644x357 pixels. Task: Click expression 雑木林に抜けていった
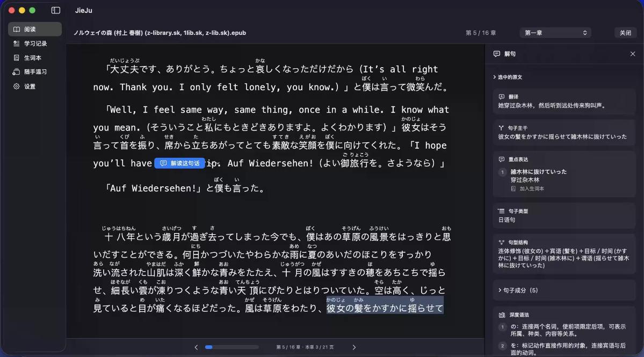pos(538,172)
